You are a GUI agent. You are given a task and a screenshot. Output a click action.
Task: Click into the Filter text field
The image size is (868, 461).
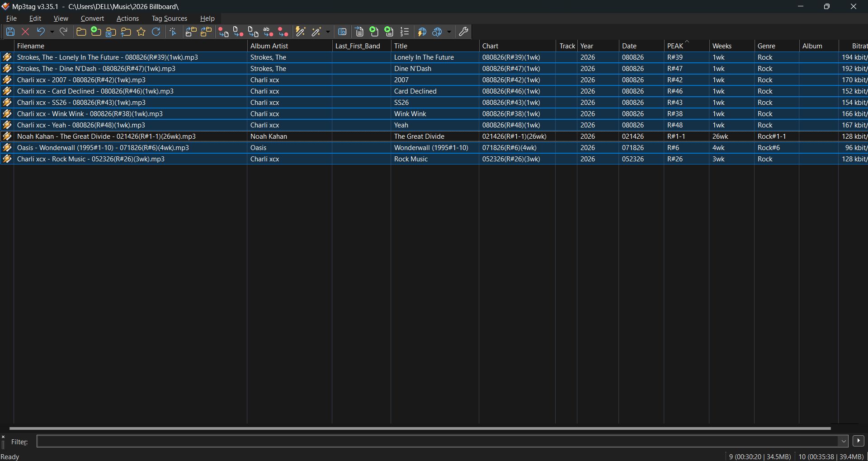pyautogui.click(x=438, y=441)
